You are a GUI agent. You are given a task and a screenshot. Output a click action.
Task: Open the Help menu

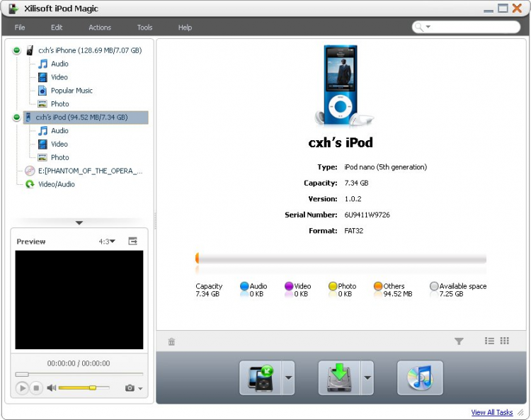[x=185, y=28]
